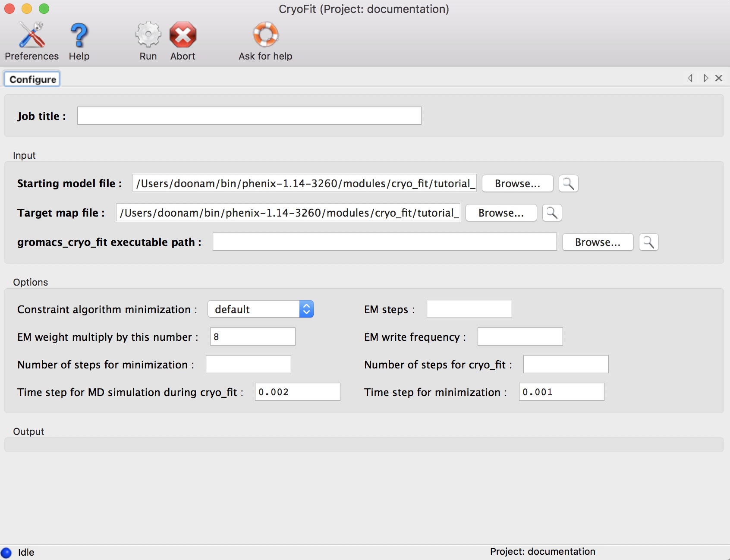Select the Configure tab
The width and height of the screenshot is (730, 560).
coord(32,79)
